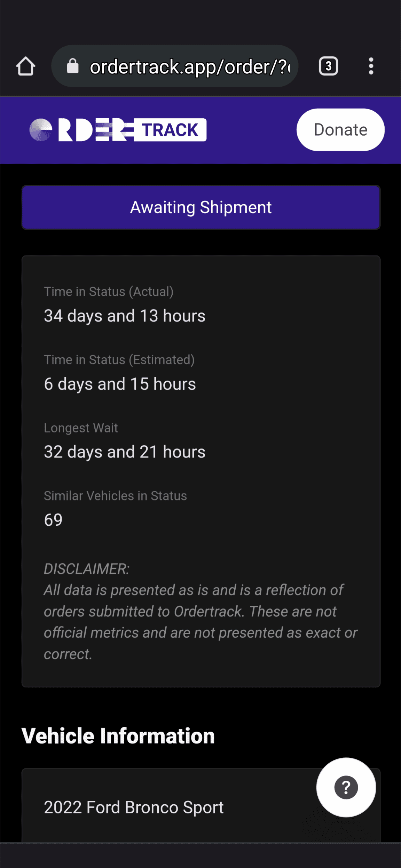401x868 pixels.
Task: Open the tab switcher showing 3 tabs
Action: 328,66
